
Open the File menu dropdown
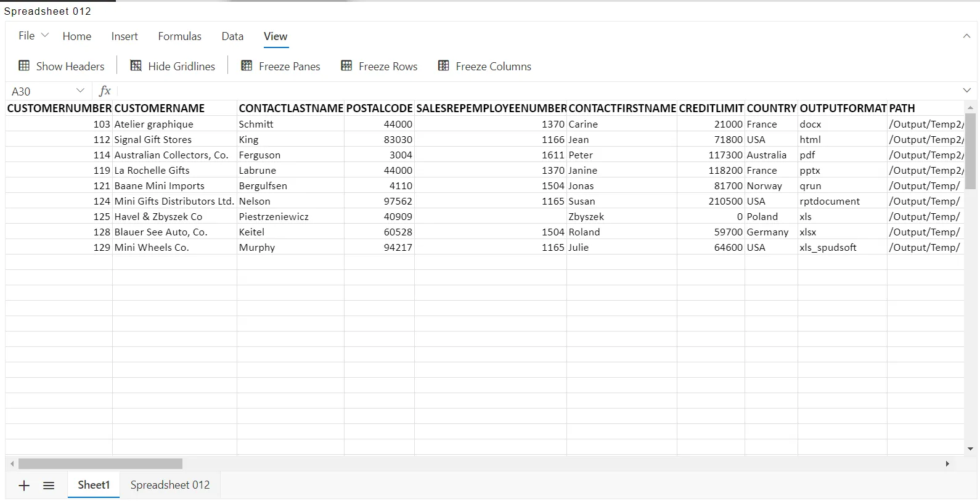point(33,36)
